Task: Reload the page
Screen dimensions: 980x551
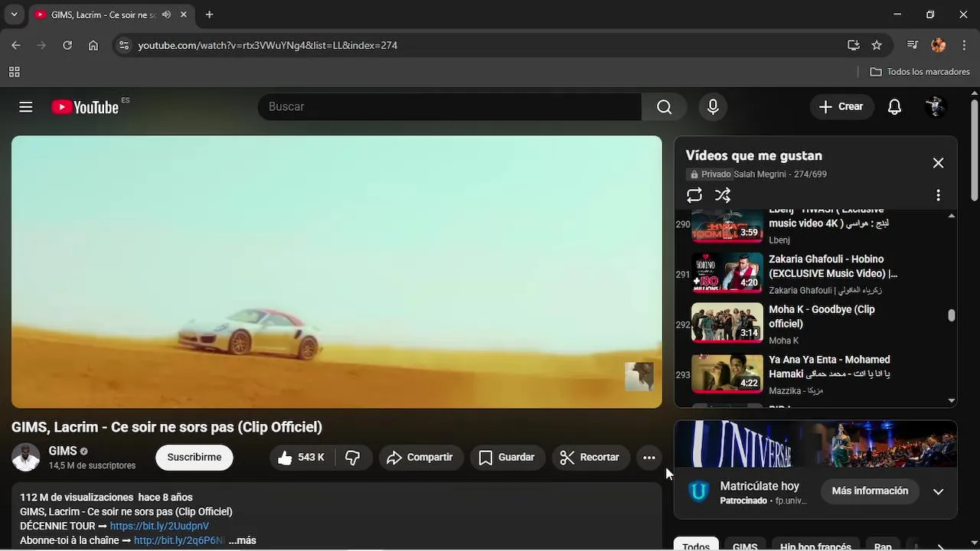Action: point(67,45)
